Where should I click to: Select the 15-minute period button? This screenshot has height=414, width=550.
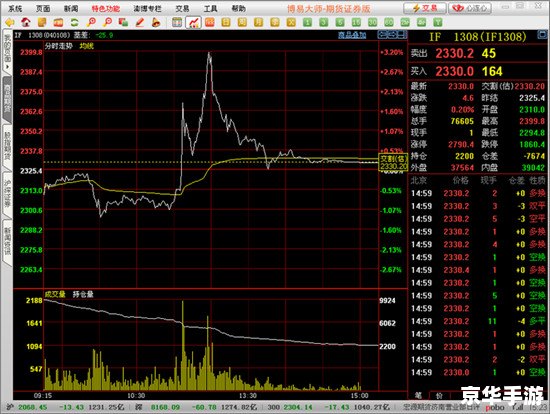(x=356, y=22)
